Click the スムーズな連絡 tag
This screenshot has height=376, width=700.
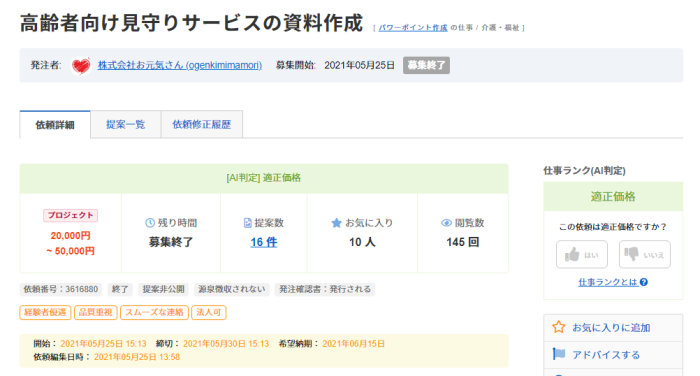pos(154,312)
